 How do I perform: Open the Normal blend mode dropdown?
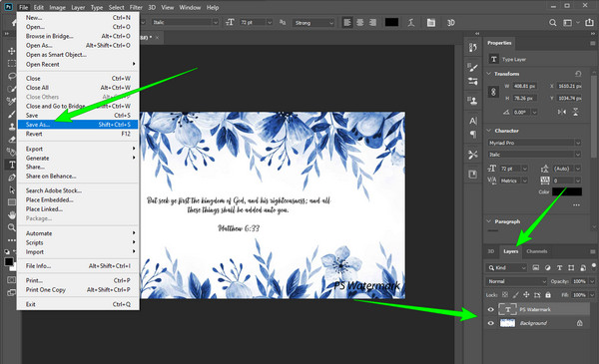click(516, 281)
